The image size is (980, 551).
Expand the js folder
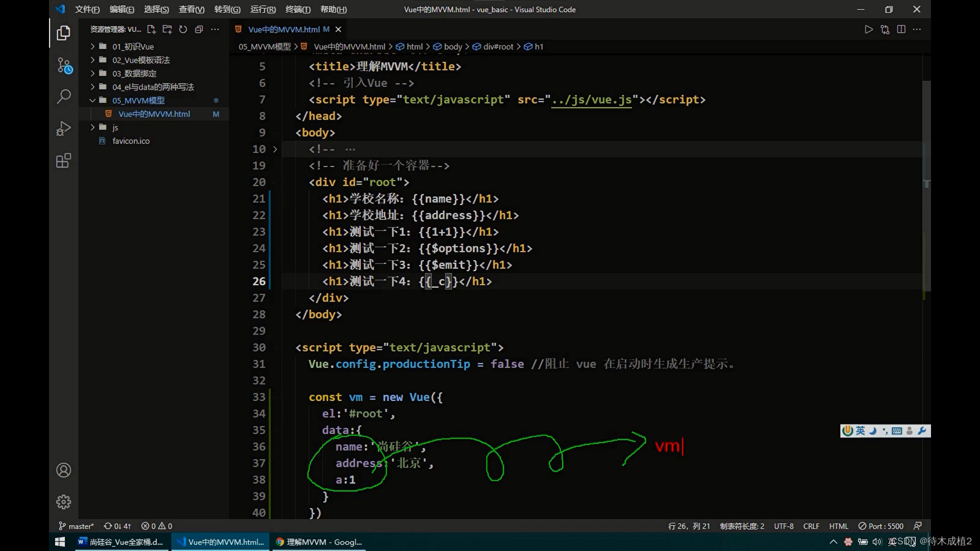153,128
